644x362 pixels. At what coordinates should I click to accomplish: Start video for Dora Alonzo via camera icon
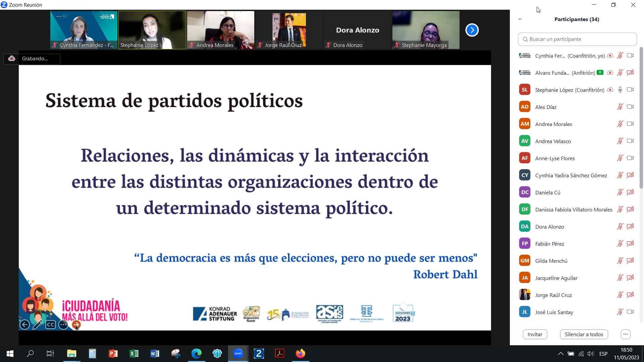point(630,226)
